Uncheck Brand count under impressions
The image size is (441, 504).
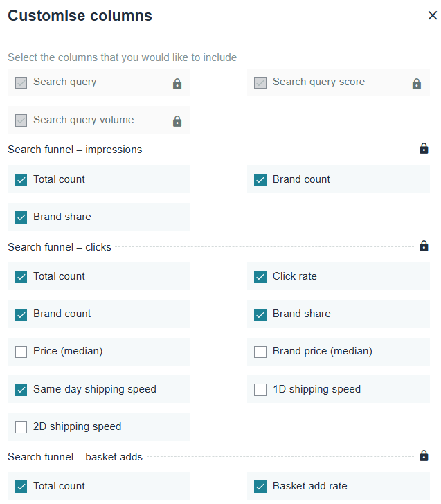point(260,180)
